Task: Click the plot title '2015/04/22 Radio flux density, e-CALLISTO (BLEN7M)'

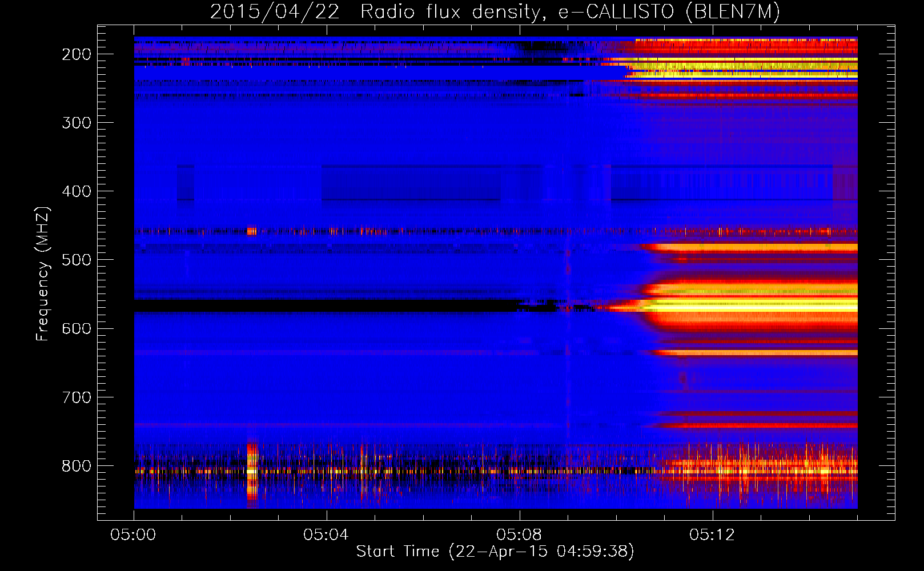Action: click(x=495, y=12)
